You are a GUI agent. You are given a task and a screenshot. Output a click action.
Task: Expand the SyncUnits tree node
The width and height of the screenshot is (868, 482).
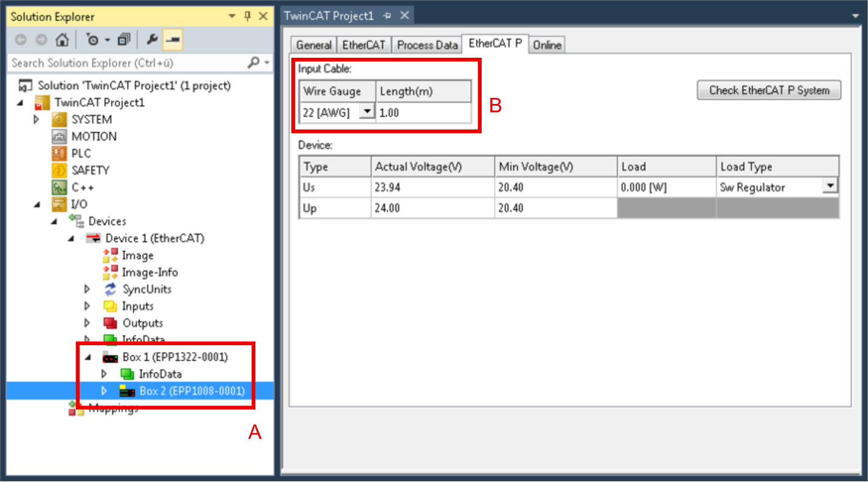[87, 289]
